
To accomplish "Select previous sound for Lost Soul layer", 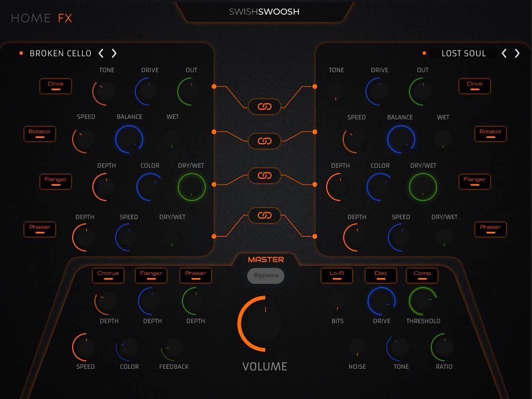I will tap(504, 53).
